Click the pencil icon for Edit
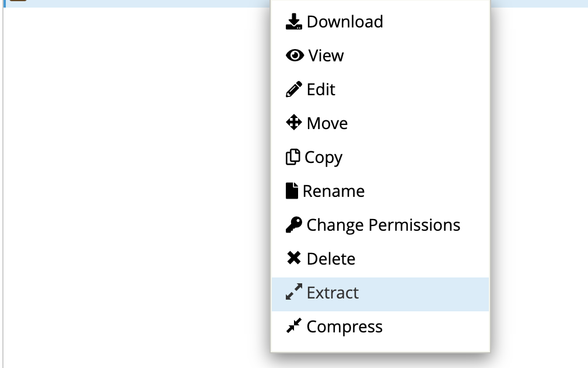 (x=293, y=89)
